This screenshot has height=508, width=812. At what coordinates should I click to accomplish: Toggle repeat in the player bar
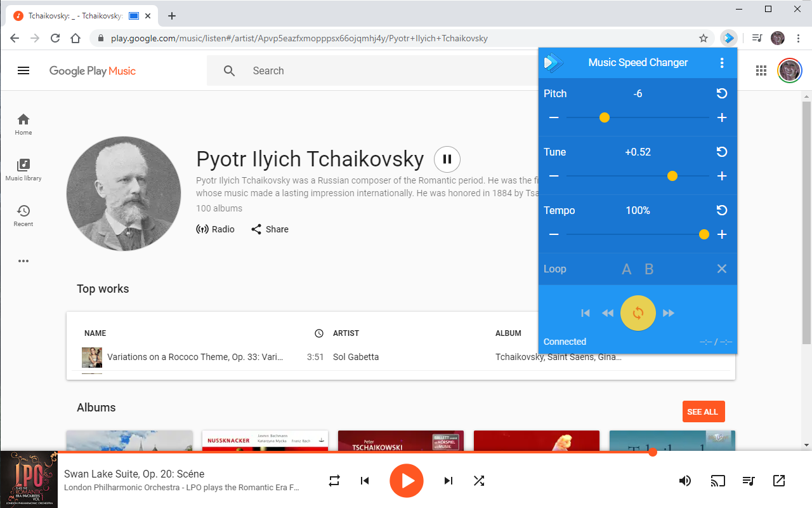[334, 481]
